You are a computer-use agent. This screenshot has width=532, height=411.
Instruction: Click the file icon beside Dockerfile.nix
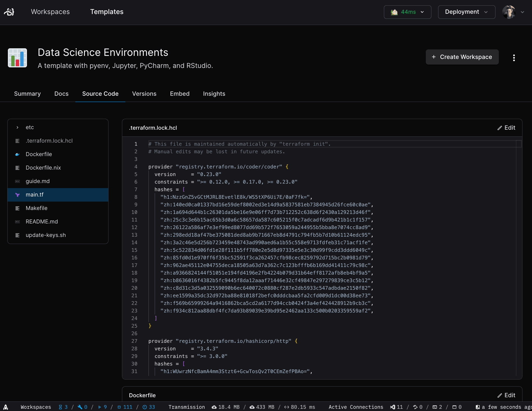coord(17,168)
